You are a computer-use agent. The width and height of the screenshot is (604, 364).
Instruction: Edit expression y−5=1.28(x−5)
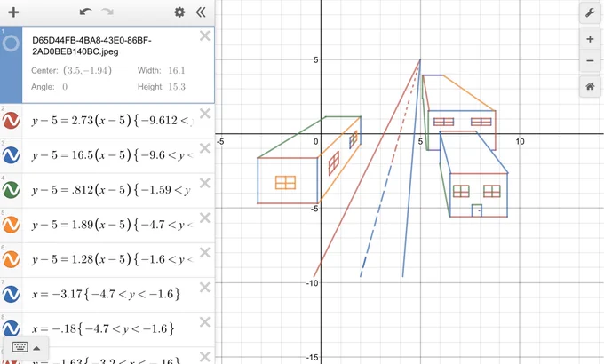pos(113,259)
